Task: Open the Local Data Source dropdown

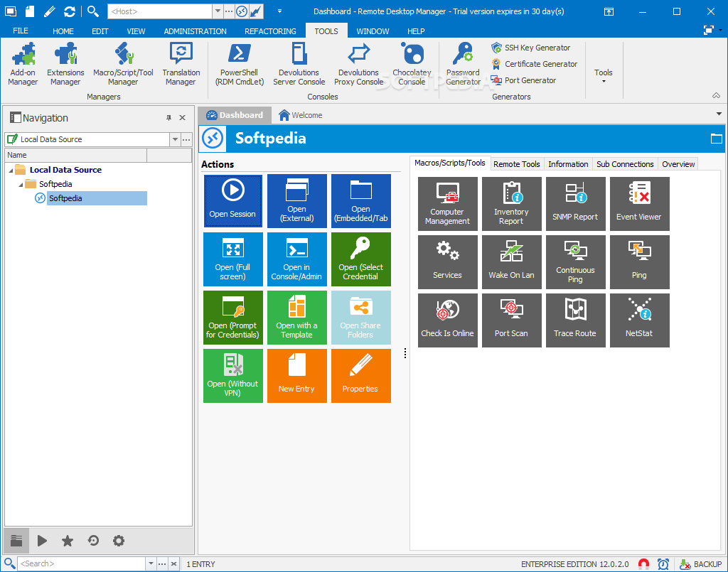Action: pyautogui.click(x=175, y=139)
